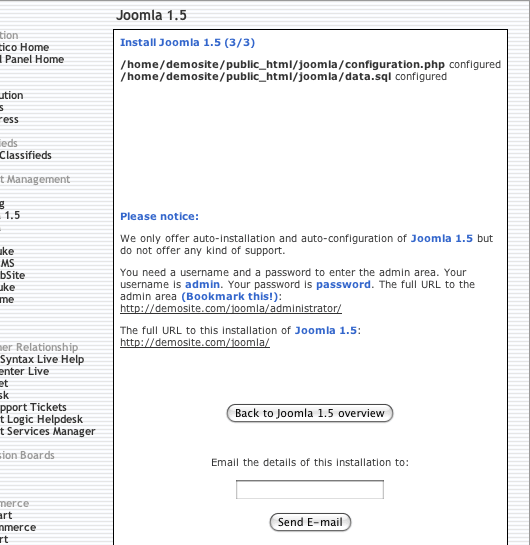Select Syntax Live Help in the sidebar
This screenshot has height=545, width=530.
(42, 359)
